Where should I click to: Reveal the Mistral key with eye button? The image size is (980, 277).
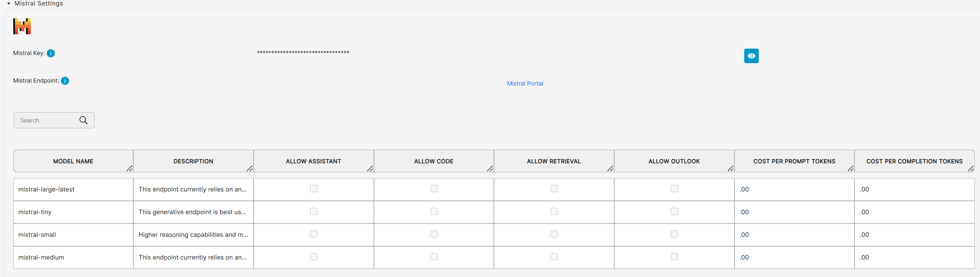pos(751,56)
